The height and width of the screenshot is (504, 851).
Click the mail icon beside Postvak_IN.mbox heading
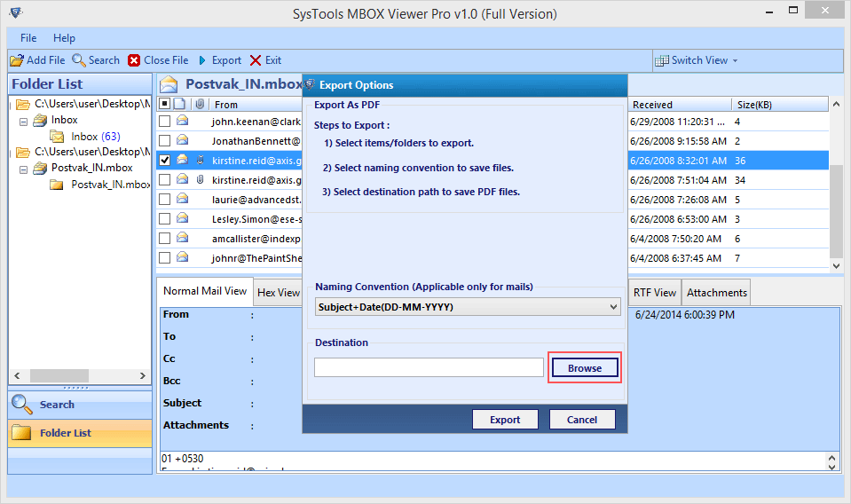(x=169, y=84)
